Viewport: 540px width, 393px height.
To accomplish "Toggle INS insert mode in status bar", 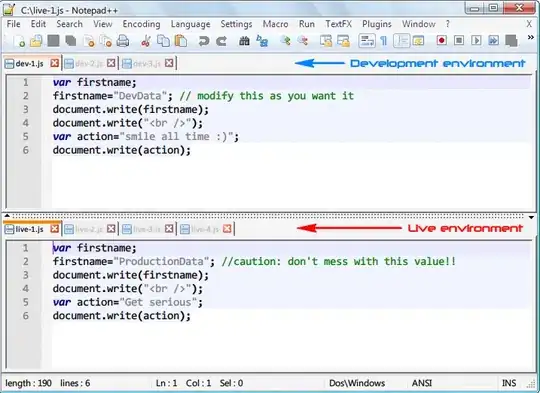I will (509, 383).
